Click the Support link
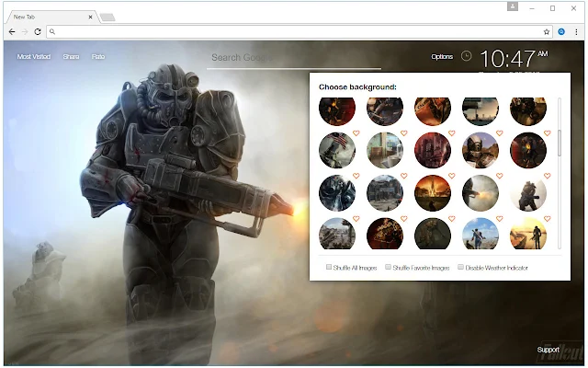Image resolution: width=588 pixels, height=368 pixels. [x=548, y=350]
